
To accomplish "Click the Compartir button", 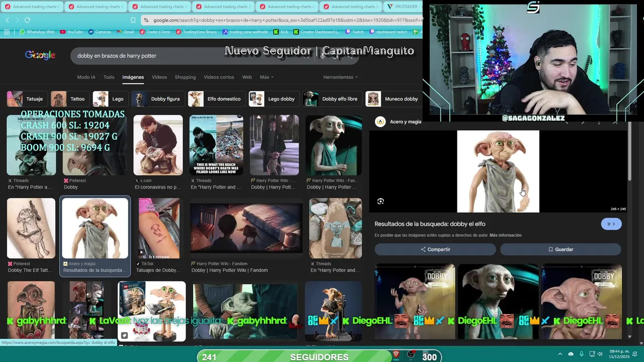I will coord(435,249).
